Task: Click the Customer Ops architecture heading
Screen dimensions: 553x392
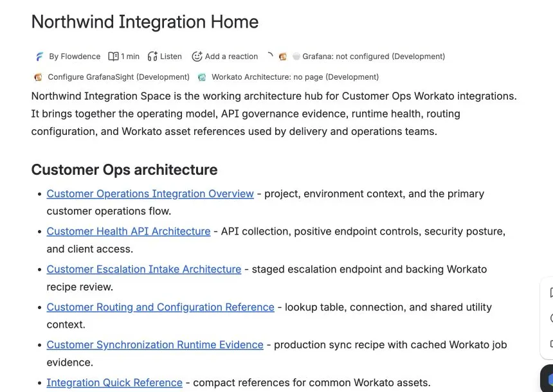Action: coord(125,170)
